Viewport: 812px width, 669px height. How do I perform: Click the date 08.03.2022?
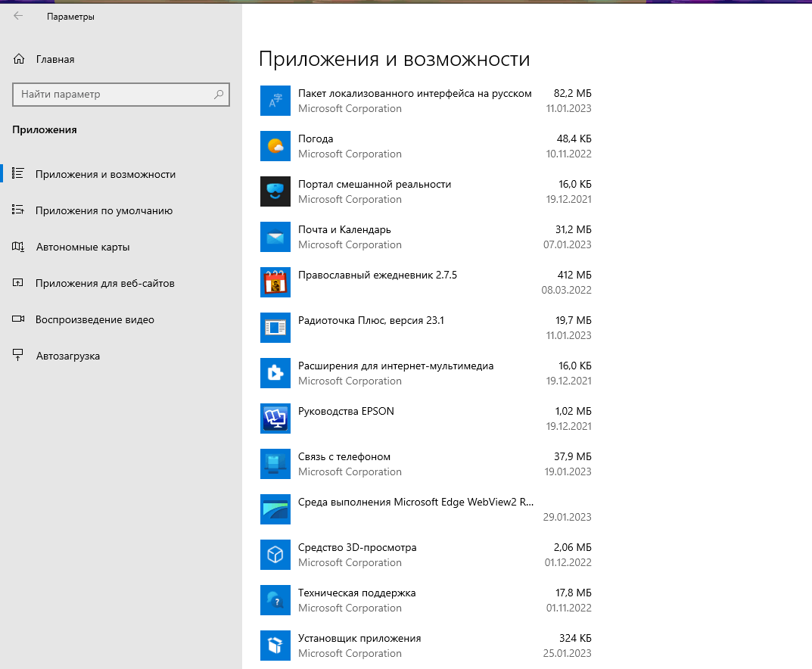567,290
